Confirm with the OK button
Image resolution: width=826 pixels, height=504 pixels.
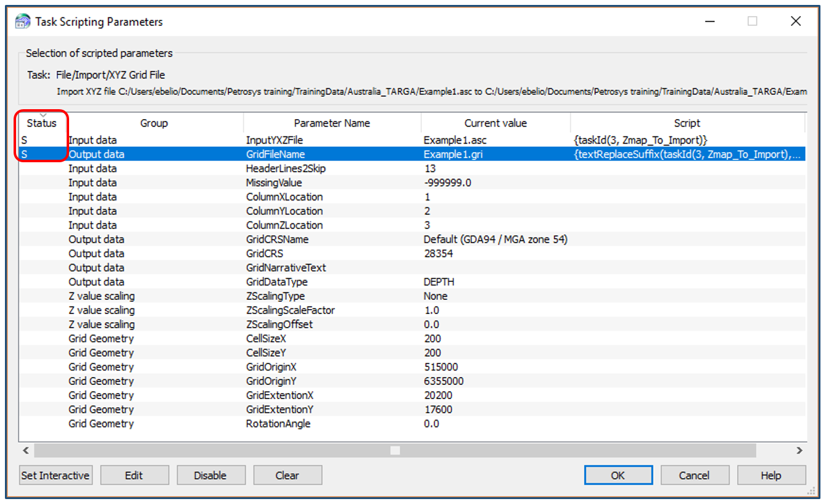point(618,475)
